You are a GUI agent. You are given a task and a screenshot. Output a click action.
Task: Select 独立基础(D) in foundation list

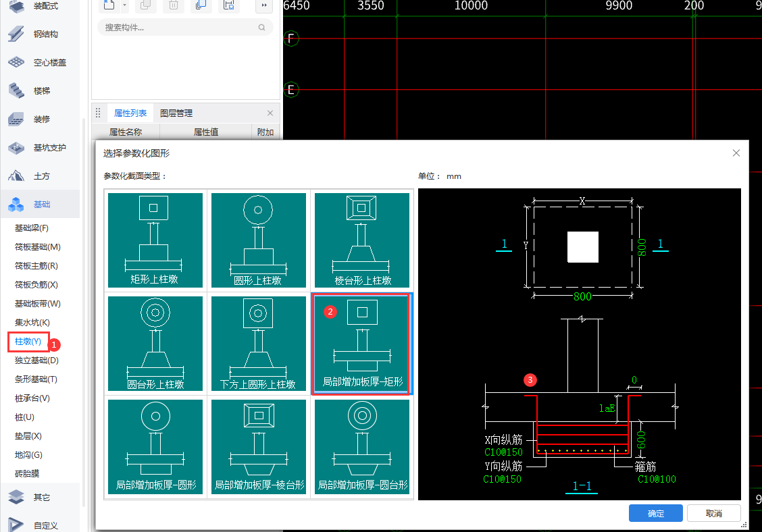pos(37,361)
